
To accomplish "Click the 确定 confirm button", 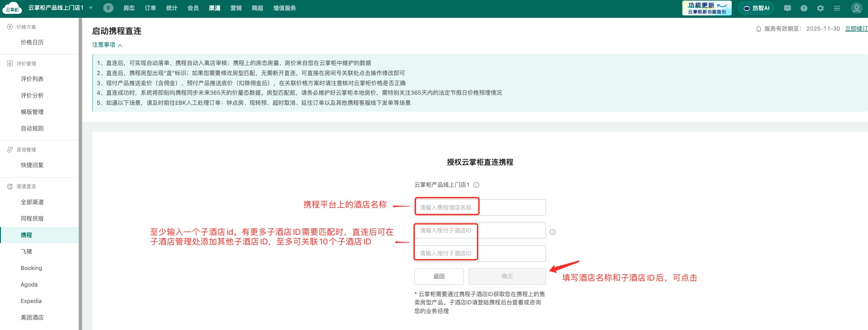I will coord(507,276).
